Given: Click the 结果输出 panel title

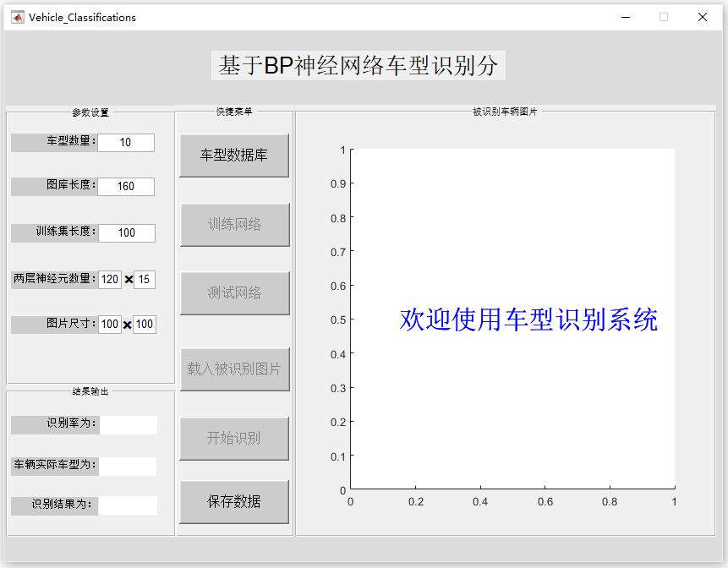Looking at the screenshot, I should (90, 391).
